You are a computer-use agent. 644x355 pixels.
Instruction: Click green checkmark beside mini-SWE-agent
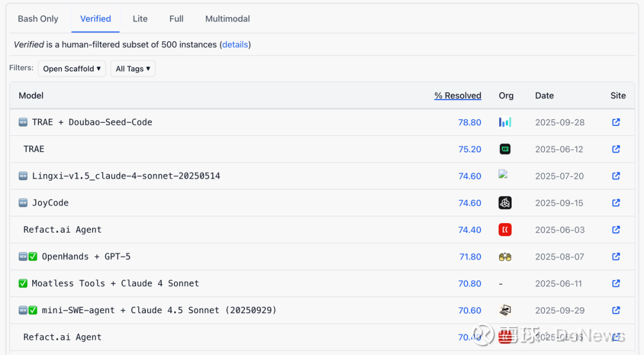[33, 310]
